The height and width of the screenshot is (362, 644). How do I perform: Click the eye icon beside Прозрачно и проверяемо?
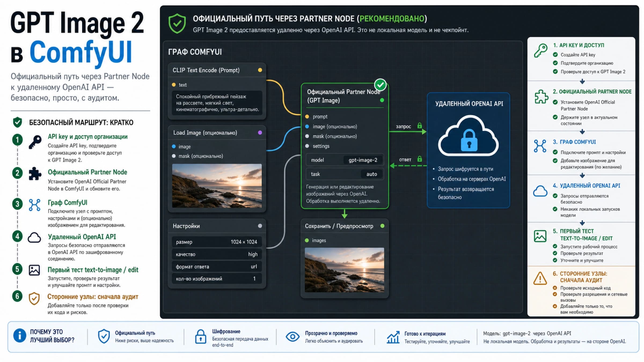pyautogui.click(x=292, y=336)
